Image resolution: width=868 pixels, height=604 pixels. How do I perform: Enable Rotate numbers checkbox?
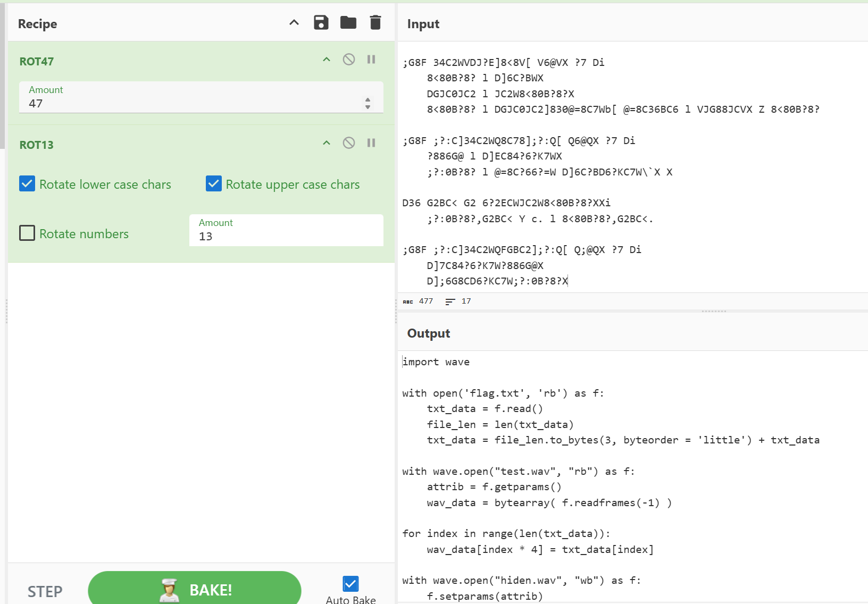[x=27, y=233]
